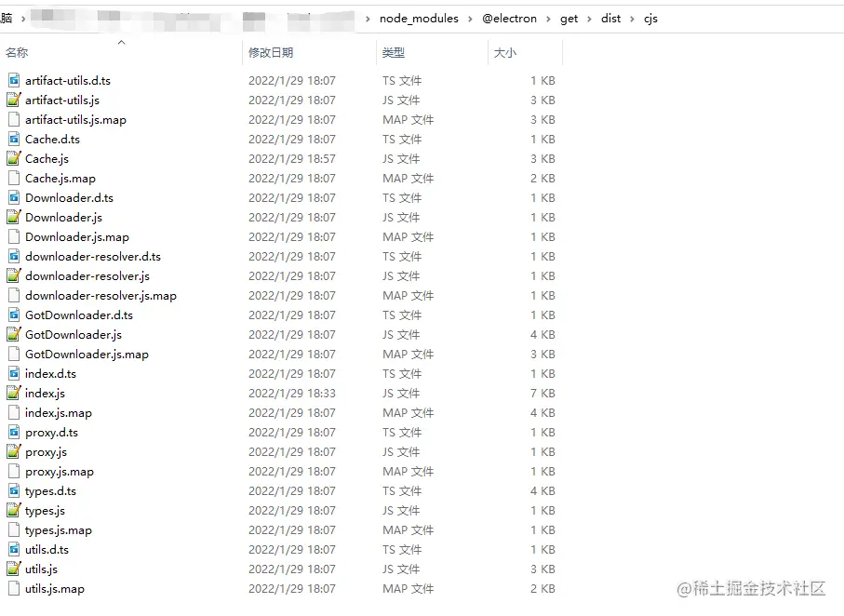
Task: Click the types.js file icon
Action: point(14,511)
